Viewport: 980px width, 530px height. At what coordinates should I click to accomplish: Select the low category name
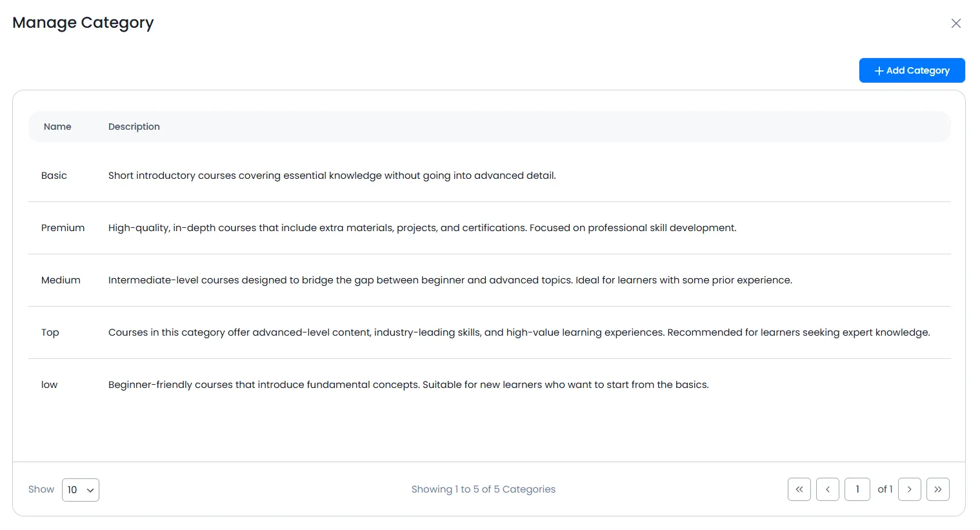click(x=50, y=385)
